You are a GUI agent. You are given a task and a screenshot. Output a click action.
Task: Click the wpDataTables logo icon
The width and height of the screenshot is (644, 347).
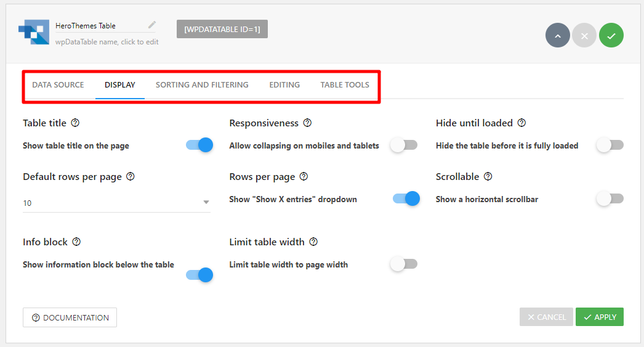[33, 31]
